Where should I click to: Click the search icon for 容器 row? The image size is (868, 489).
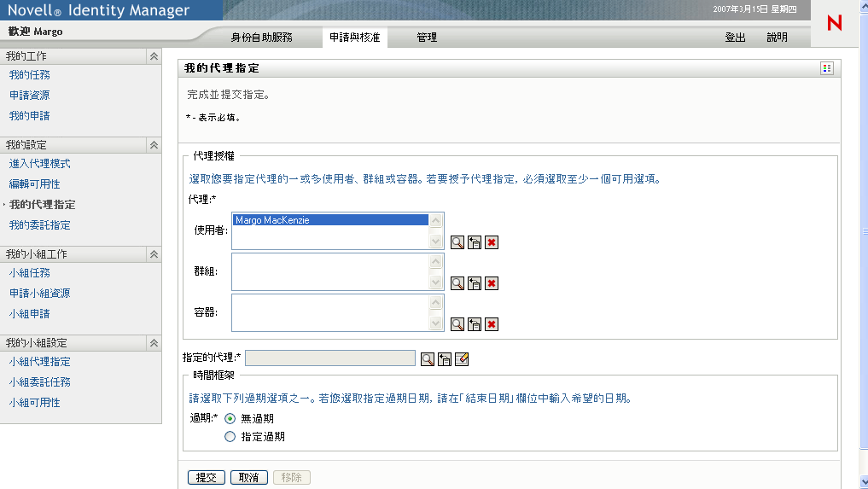[x=457, y=324]
